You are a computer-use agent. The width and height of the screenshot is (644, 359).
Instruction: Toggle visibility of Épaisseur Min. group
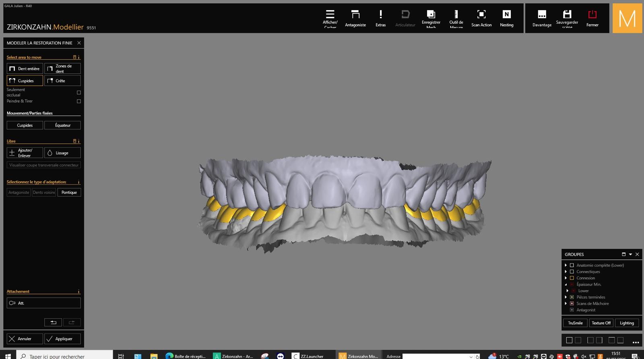click(x=572, y=284)
